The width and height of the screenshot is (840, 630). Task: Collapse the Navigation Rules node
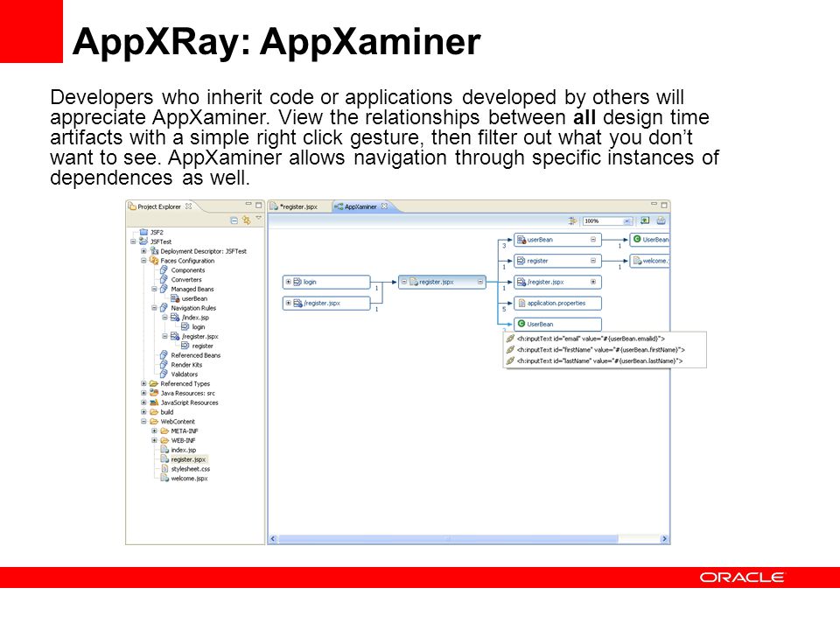pyautogui.click(x=154, y=308)
